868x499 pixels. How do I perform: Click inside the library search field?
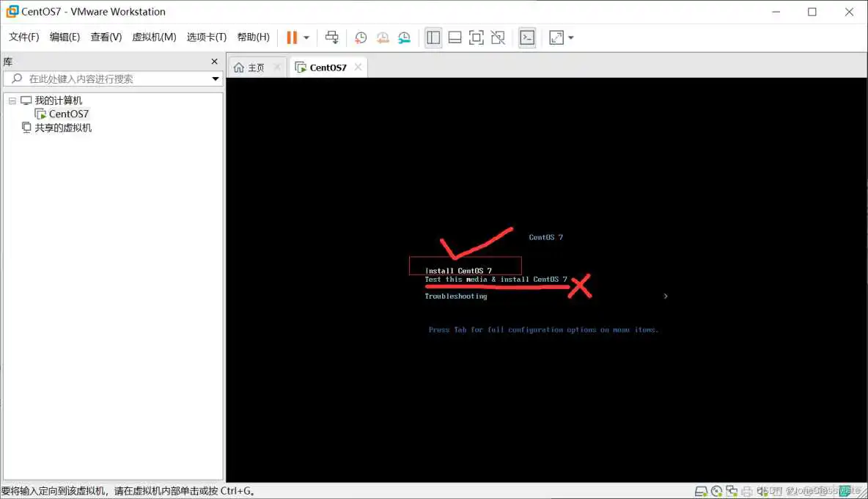[110, 79]
